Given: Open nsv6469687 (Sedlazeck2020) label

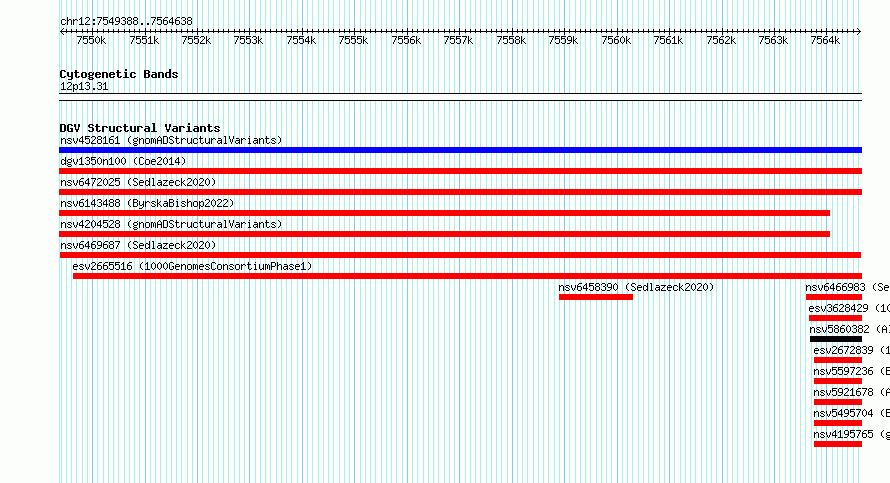Looking at the screenshot, I should coord(138,246).
